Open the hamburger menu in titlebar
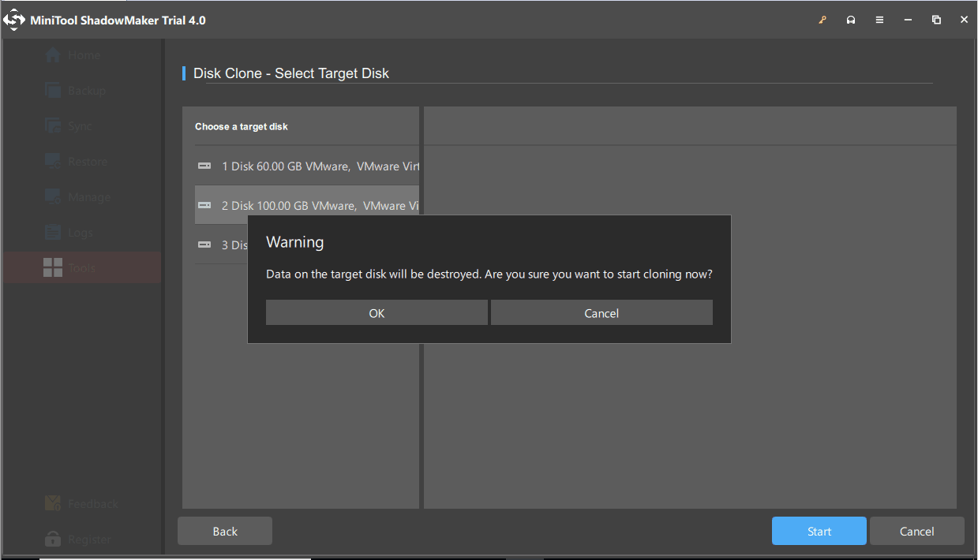Screen dimensions: 978x560 879,20
